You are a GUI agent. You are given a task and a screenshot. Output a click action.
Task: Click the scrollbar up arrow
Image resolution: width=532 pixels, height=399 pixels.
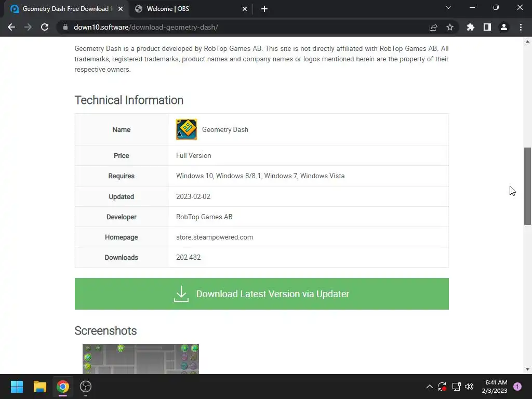pos(527,42)
